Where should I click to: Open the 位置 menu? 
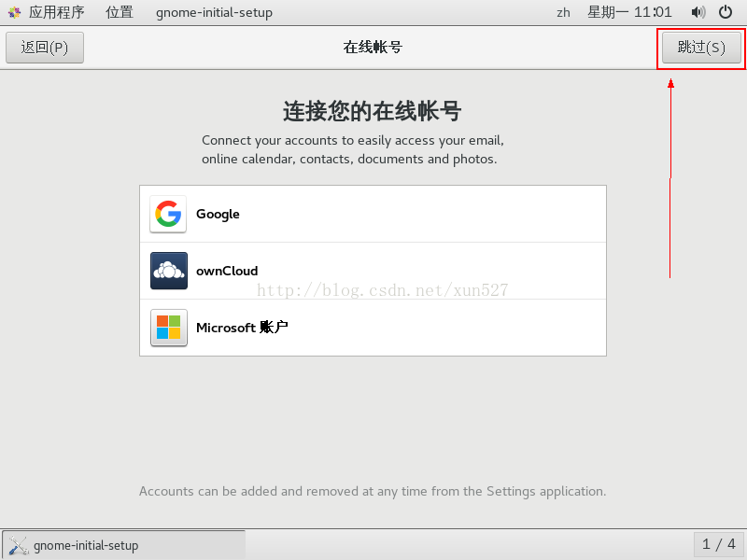120,12
